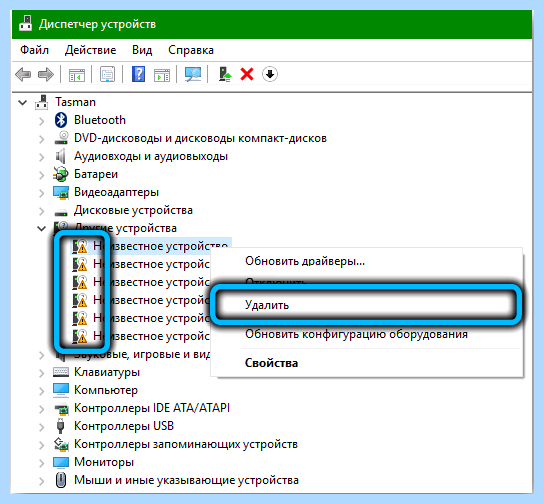Collapse the Tasman root node
544x504 pixels.
coord(23,103)
